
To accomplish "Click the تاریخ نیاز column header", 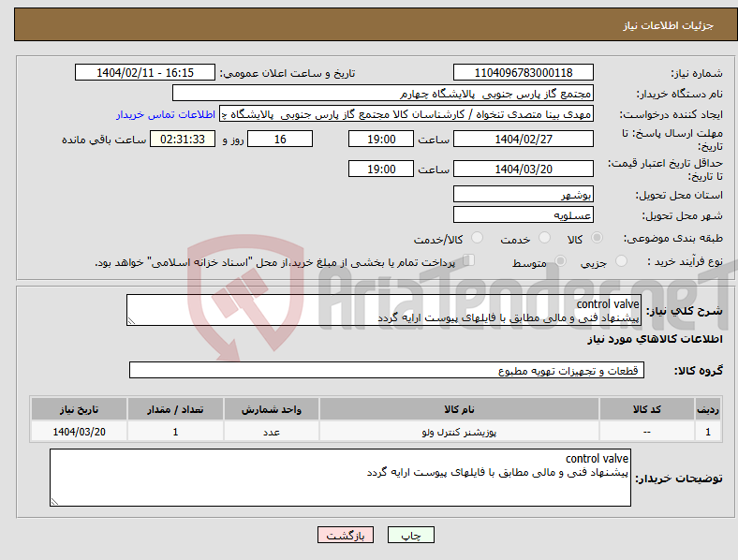I will click(x=79, y=409).
